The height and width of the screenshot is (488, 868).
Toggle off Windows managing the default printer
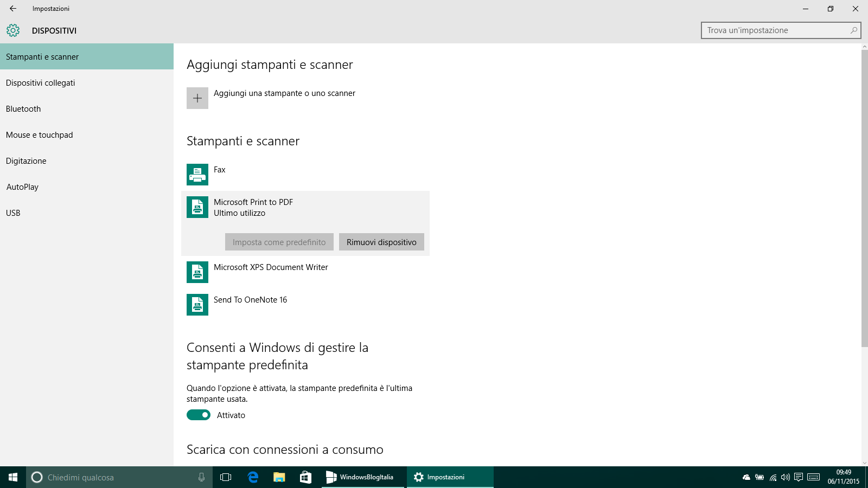(x=199, y=415)
